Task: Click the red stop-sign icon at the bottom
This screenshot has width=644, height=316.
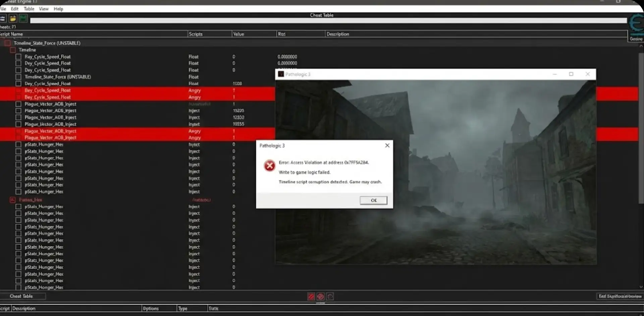Action: pos(321,296)
